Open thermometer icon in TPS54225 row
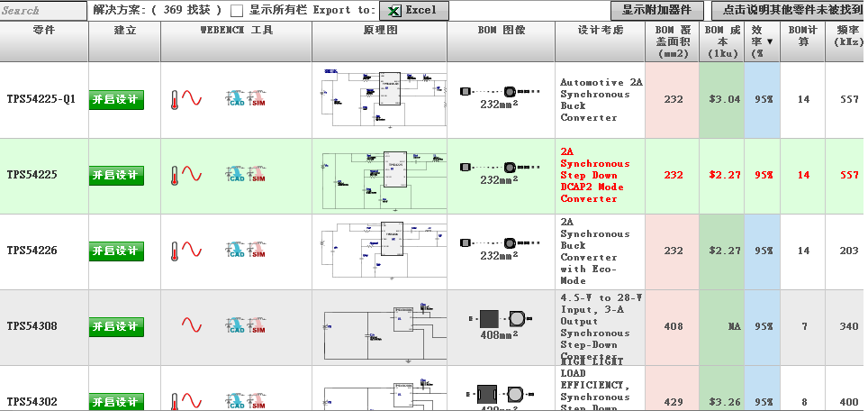 pos(175,176)
